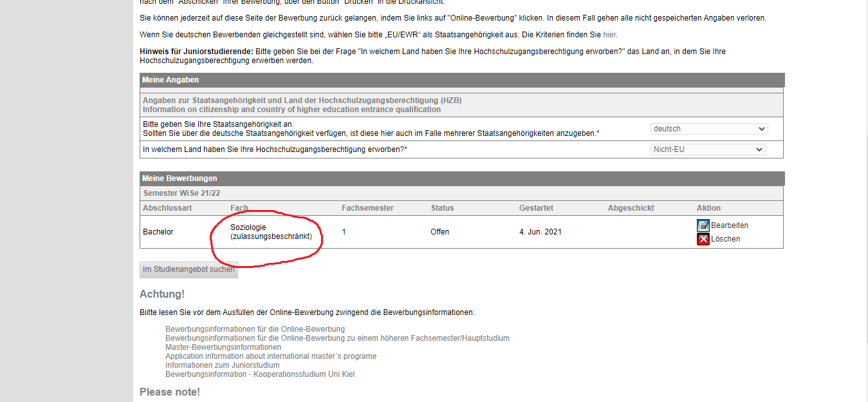The width and height of the screenshot is (868, 402).
Task: Open Bewerbungsinformationen für die Online-Bewerbung link
Action: (x=255, y=329)
